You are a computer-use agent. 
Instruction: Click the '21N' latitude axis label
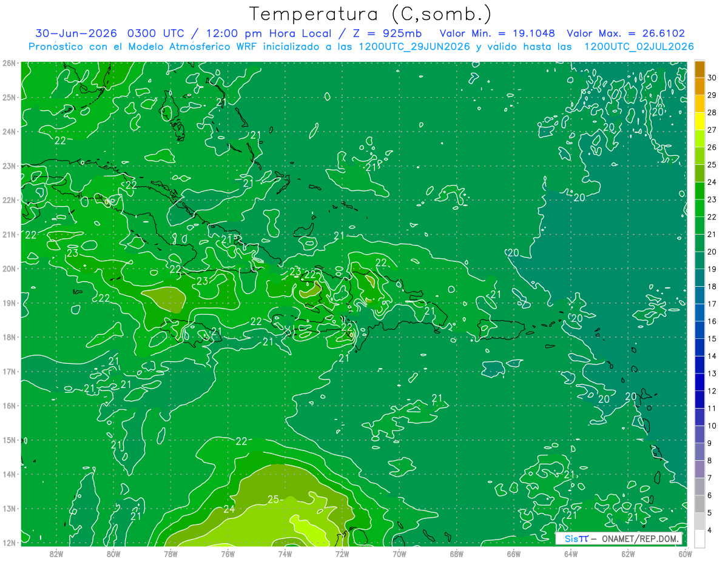click(x=9, y=234)
